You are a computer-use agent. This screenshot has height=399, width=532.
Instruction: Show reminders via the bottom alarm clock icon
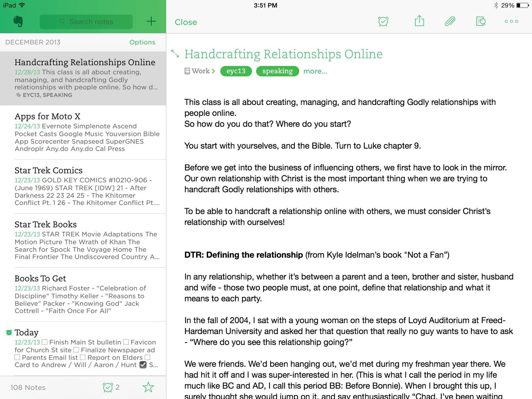click(x=108, y=387)
